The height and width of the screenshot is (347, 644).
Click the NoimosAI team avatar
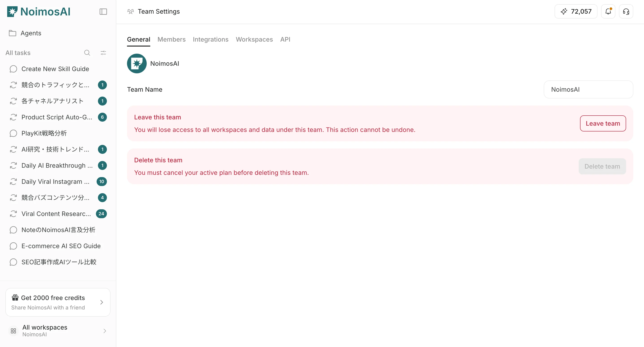[x=137, y=63]
